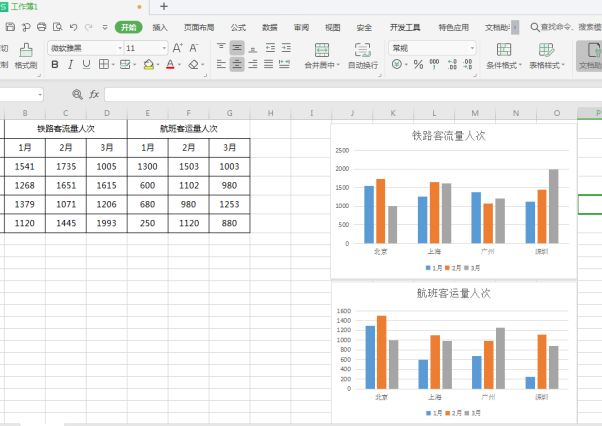Click the formula bar input field
This screenshot has height=426, width=602.
(353, 94)
